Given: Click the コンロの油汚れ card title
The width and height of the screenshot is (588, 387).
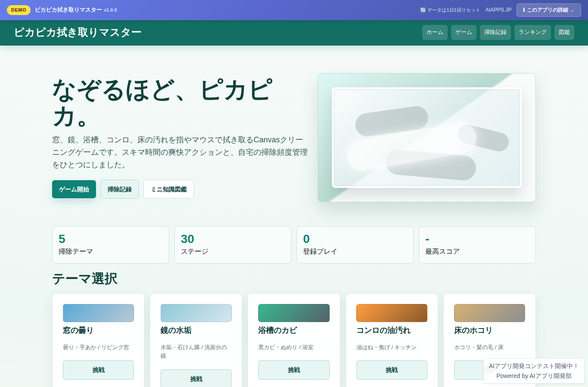Looking at the screenshot, I should [x=384, y=330].
